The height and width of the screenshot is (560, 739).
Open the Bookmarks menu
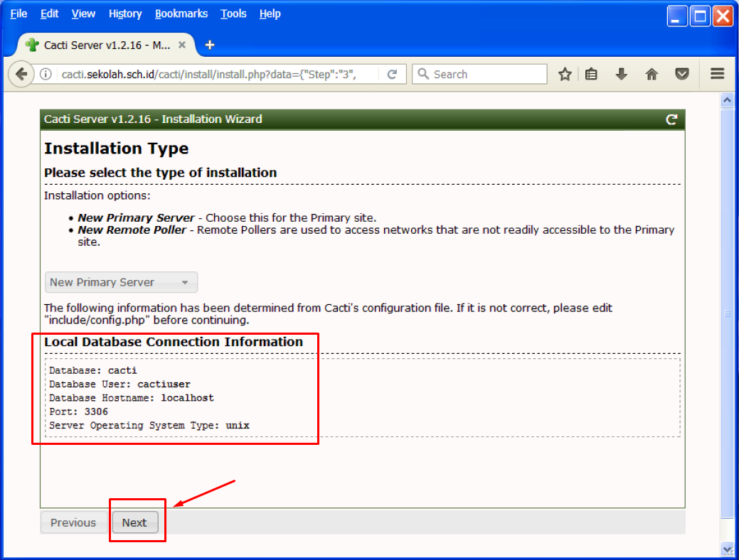coord(181,14)
